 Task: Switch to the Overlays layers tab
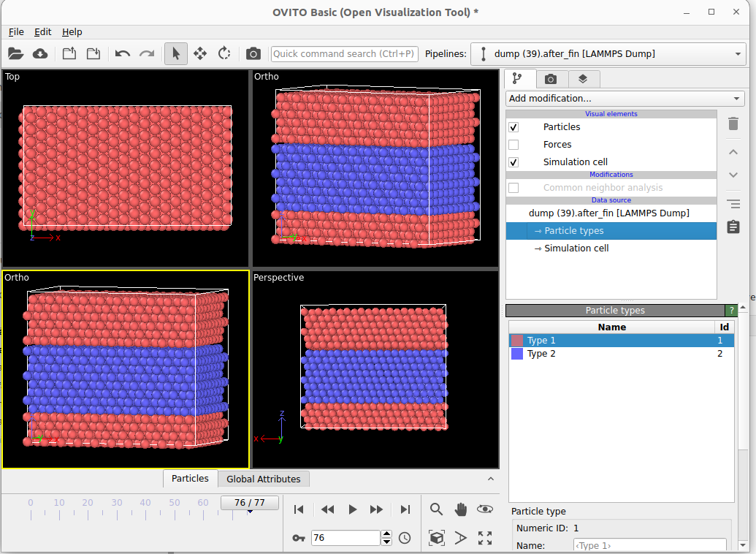point(583,79)
